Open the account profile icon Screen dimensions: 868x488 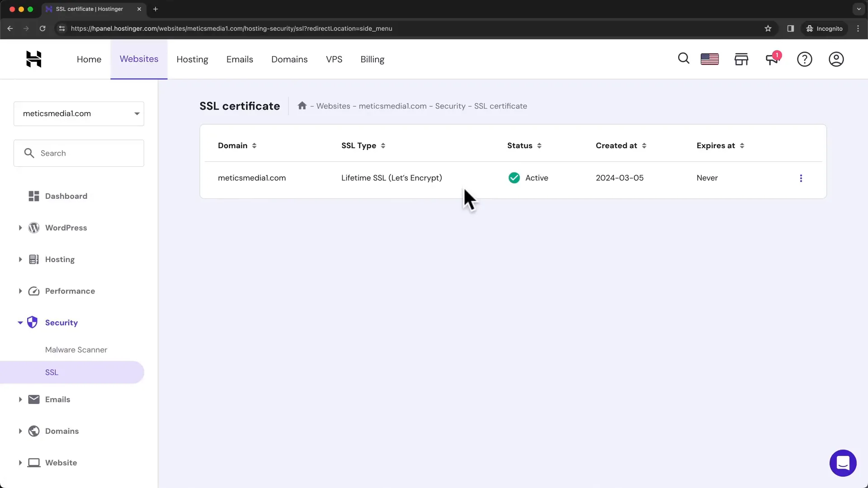[x=836, y=59]
